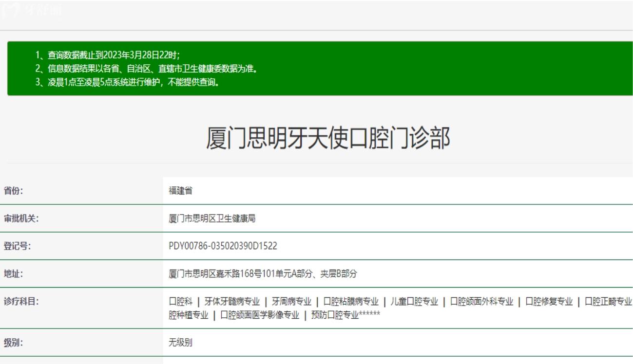Click 预防口腔专业****** in specialties
Viewport: 633px width, 364px height.
pyautogui.click(x=345, y=315)
